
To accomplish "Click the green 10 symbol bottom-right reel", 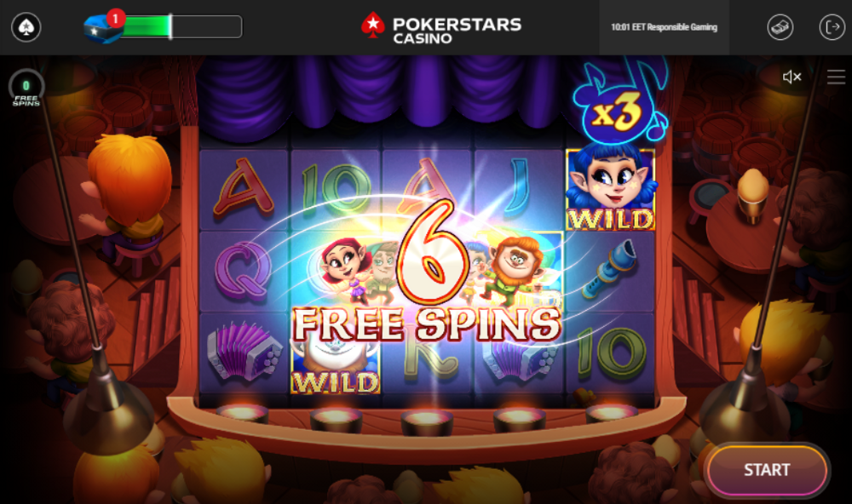I will point(611,353).
